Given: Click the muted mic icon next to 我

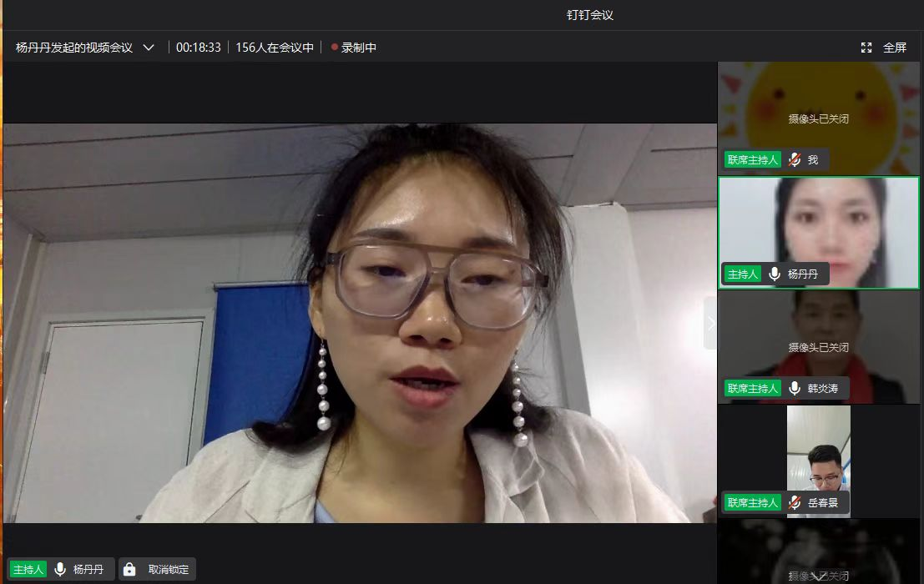Looking at the screenshot, I should (x=795, y=160).
